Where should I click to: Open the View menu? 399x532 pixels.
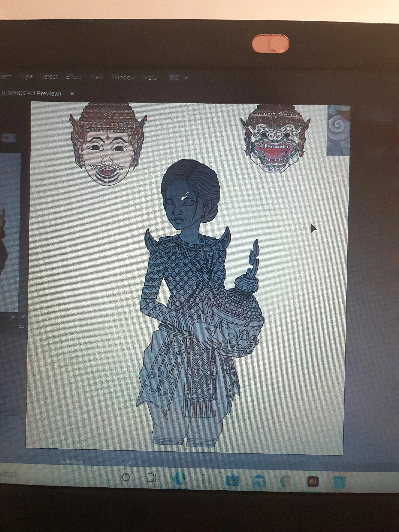pos(97,77)
